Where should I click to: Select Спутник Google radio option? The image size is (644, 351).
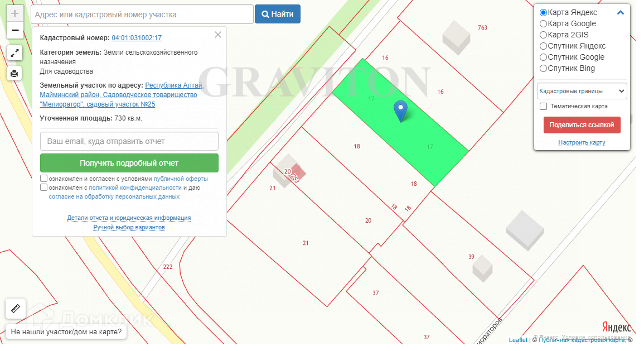tap(544, 57)
